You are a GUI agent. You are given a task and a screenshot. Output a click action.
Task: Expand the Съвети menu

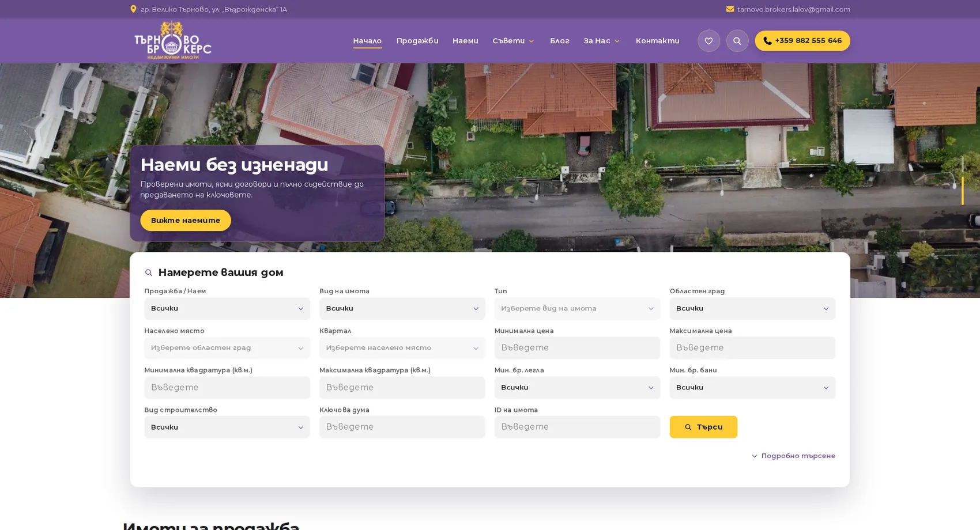pos(513,41)
